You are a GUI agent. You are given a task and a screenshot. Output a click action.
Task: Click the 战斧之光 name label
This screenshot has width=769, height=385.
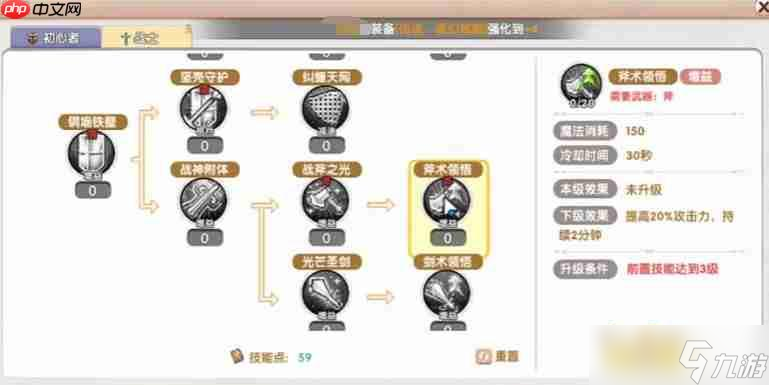pos(327,170)
